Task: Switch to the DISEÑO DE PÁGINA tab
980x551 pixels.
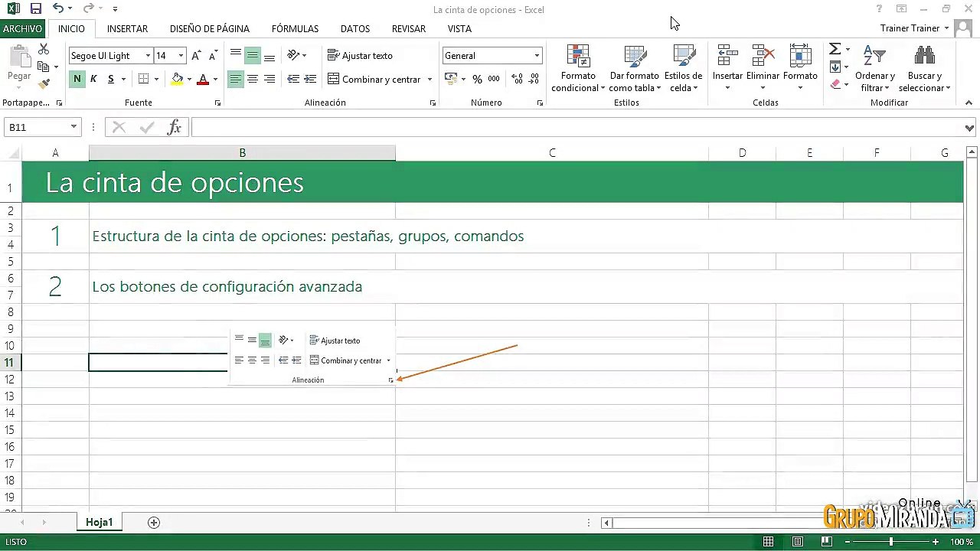Action: (x=210, y=28)
